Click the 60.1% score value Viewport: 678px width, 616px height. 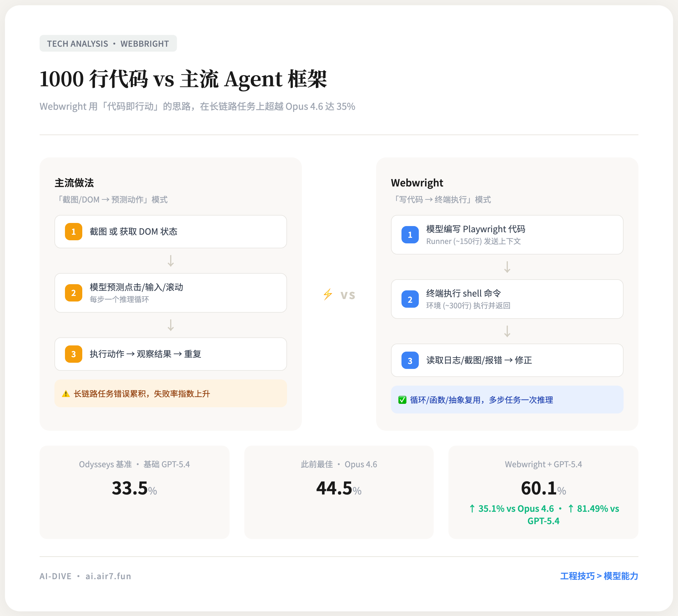(543, 488)
